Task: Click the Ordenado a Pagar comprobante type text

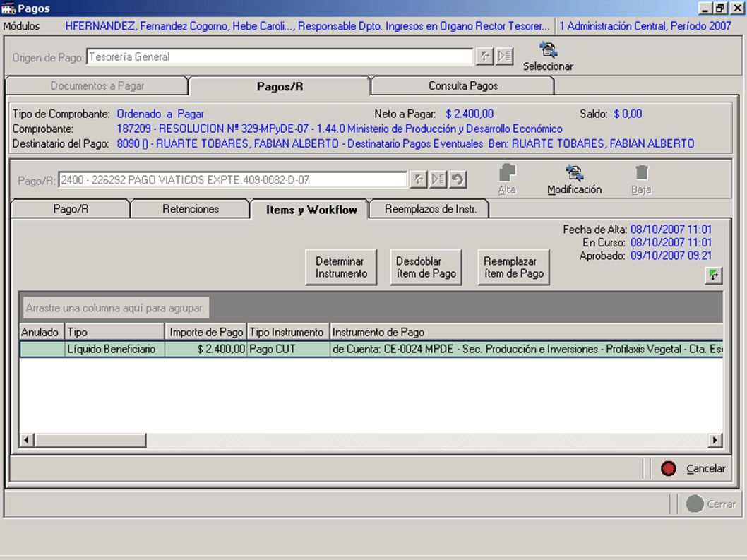Action: coord(160,114)
